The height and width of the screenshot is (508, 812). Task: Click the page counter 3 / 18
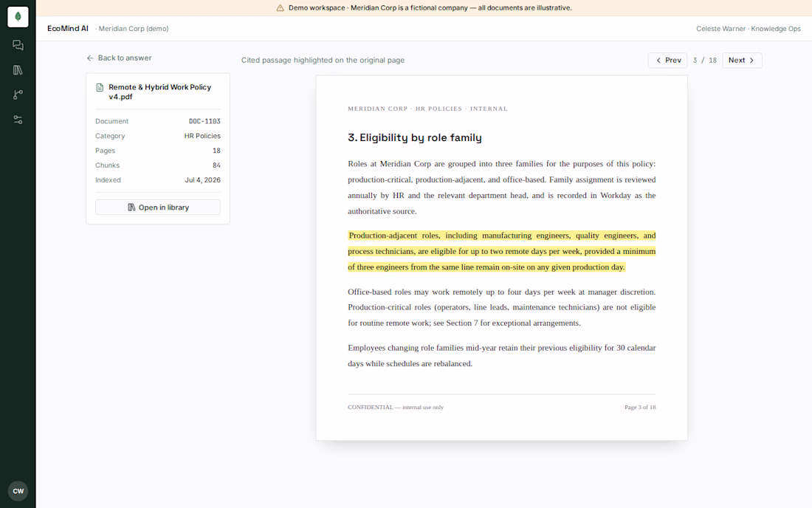pyautogui.click(x=705, y=60)
